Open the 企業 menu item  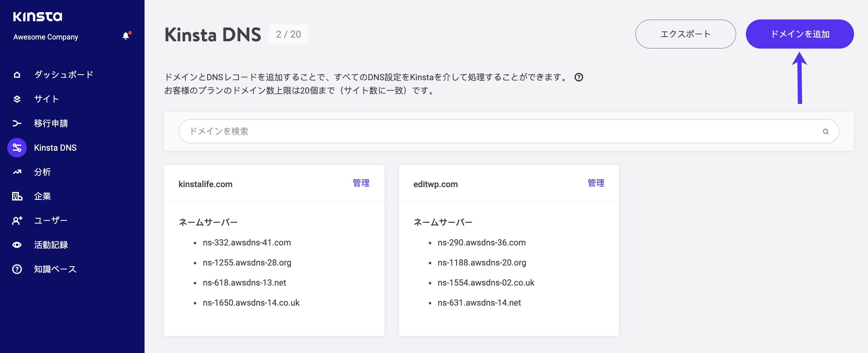43,196
